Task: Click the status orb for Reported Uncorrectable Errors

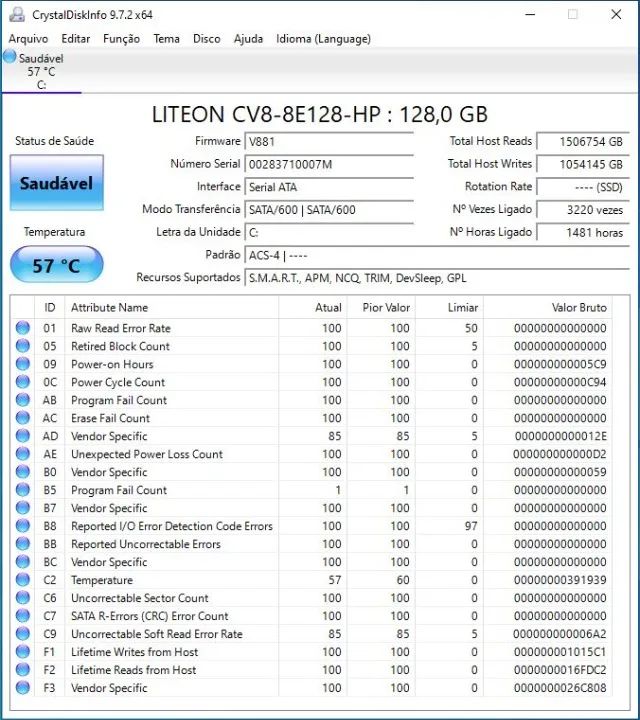Action: tap(22, 544)
